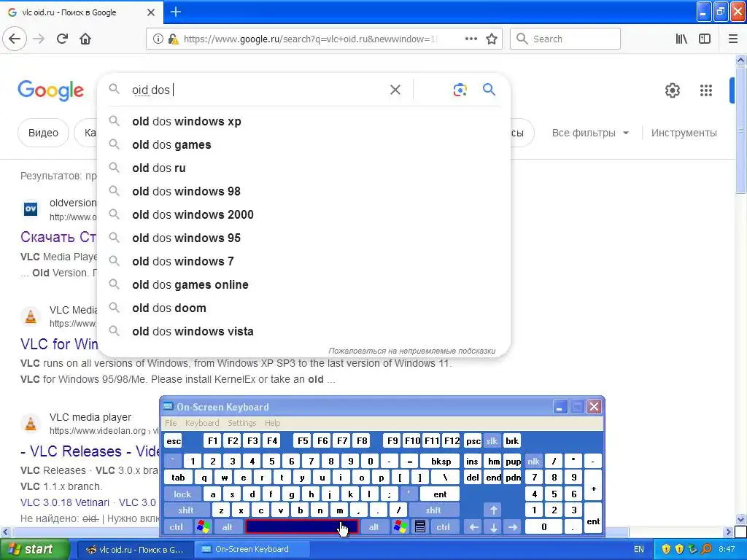Open the Windows start button
Screen dimensions: 747x560
pos(34,549)
